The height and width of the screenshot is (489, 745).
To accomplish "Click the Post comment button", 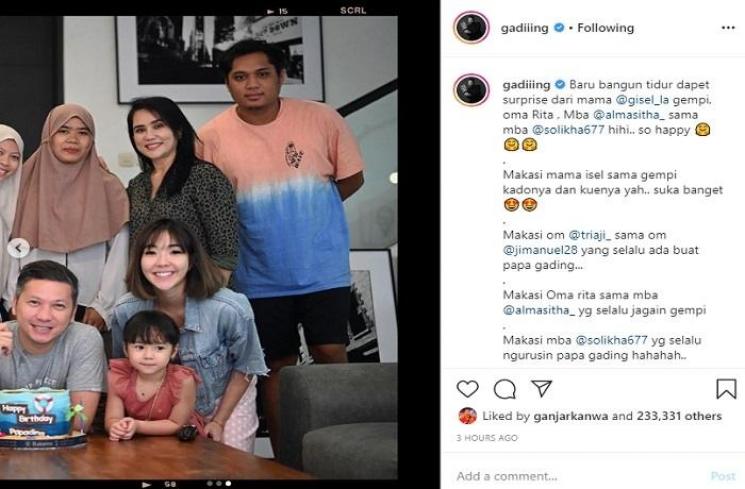I will click(723, 476).
